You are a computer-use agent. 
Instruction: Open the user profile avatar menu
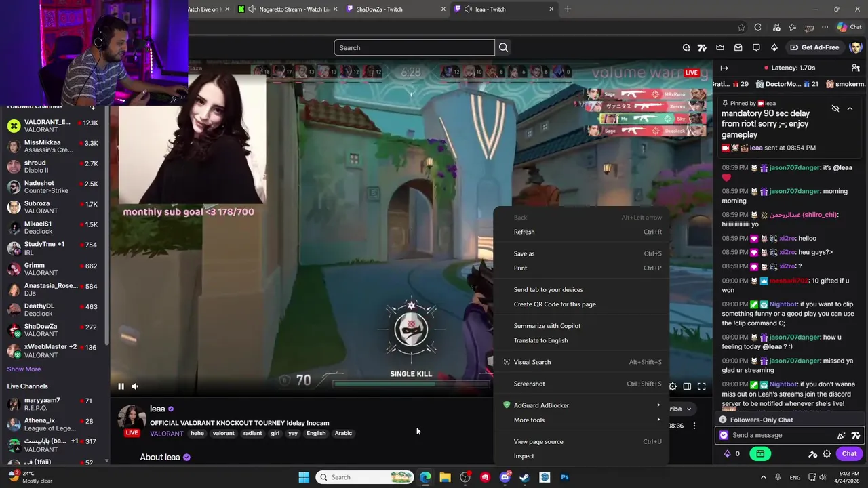tap(856, 47)
